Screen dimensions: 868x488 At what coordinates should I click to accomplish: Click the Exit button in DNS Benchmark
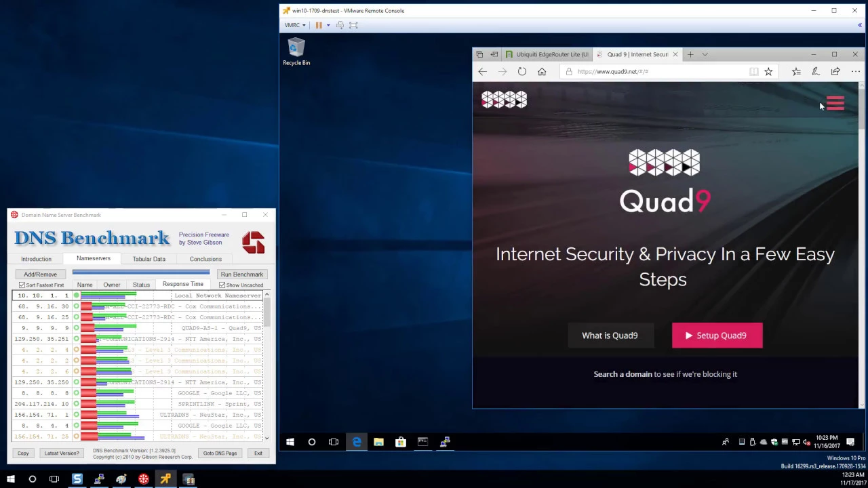(x=258, y=453)
